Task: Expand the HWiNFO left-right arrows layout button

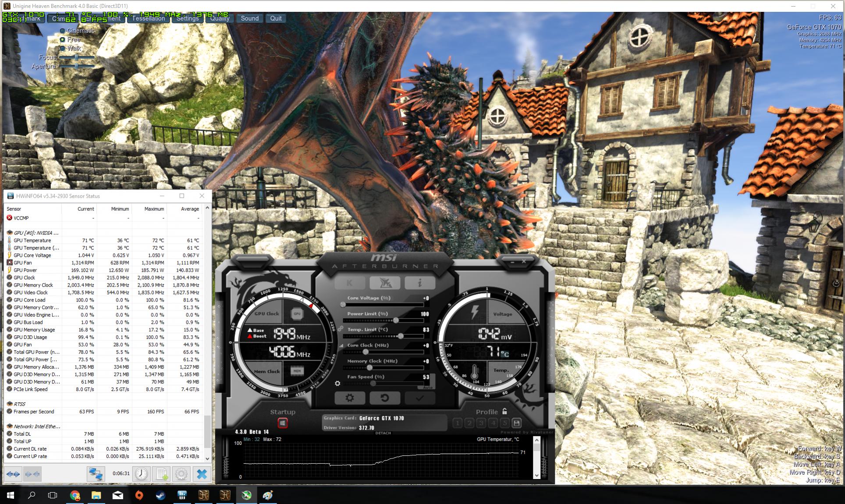Action: 13,474
